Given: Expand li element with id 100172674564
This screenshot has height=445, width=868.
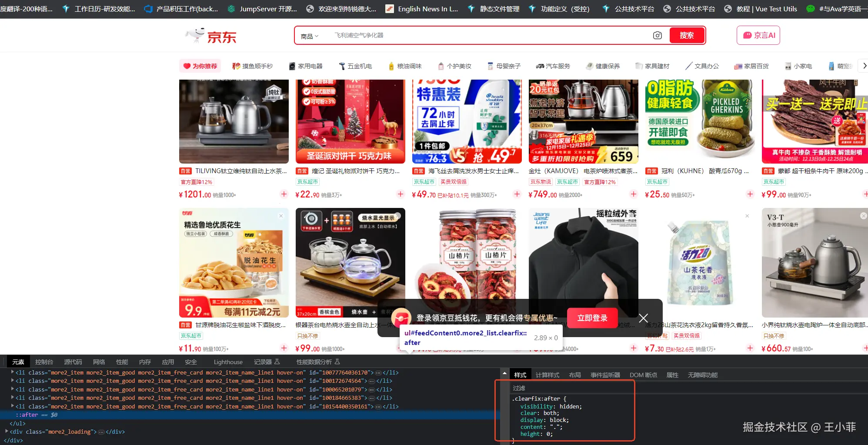Looking at the screenshot, I should (x=13, y=381).
